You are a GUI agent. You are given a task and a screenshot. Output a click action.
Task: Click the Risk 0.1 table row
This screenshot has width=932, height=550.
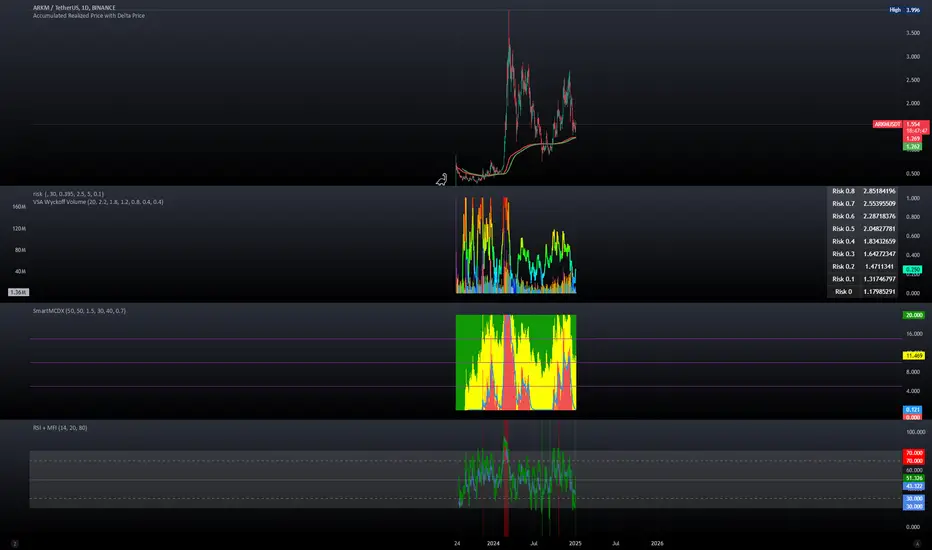(863, 279)
